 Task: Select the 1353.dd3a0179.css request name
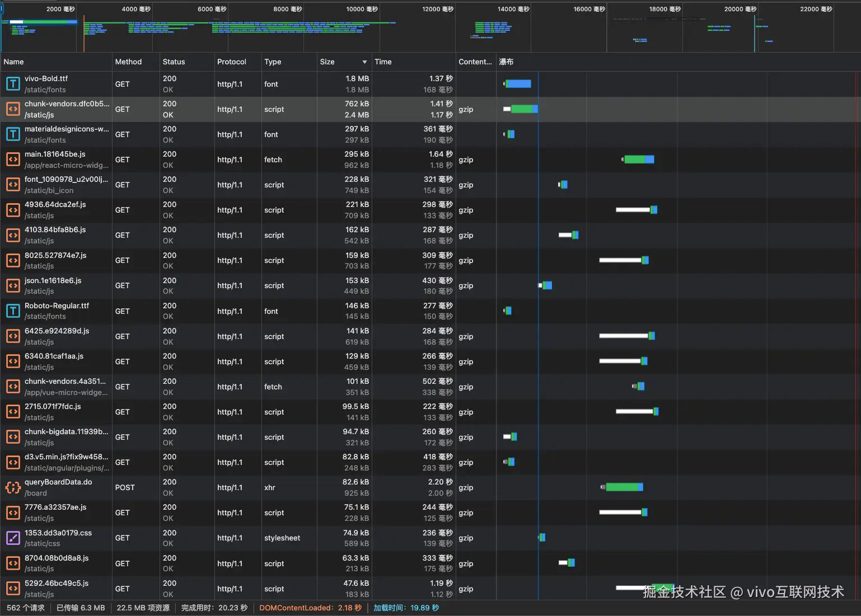58,533
